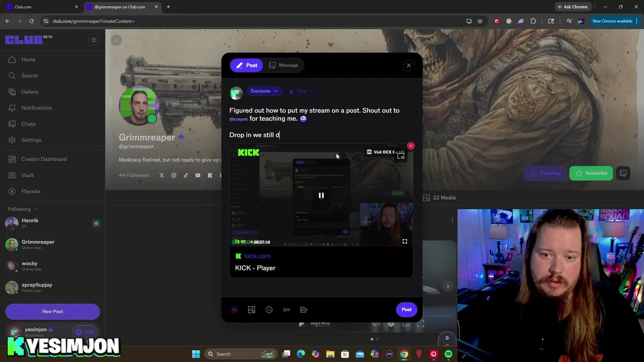
Task: Click the @crayon mention in the post
Action: click(238, 119)
